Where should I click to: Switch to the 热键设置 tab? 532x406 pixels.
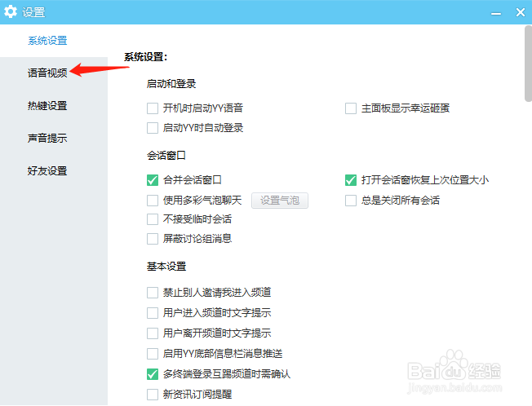click(47, 105)
